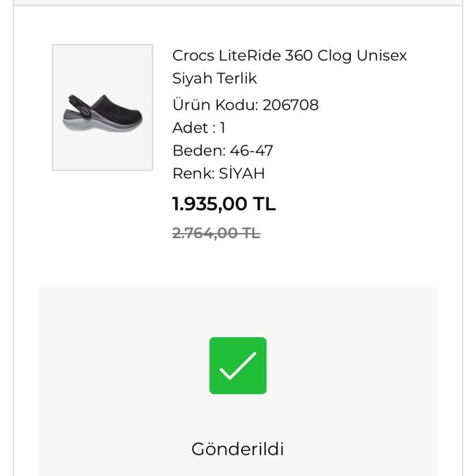Click the green checkmark icon
Image resolution: width=476 pixels, height=476 pixels.
[237, 366]
